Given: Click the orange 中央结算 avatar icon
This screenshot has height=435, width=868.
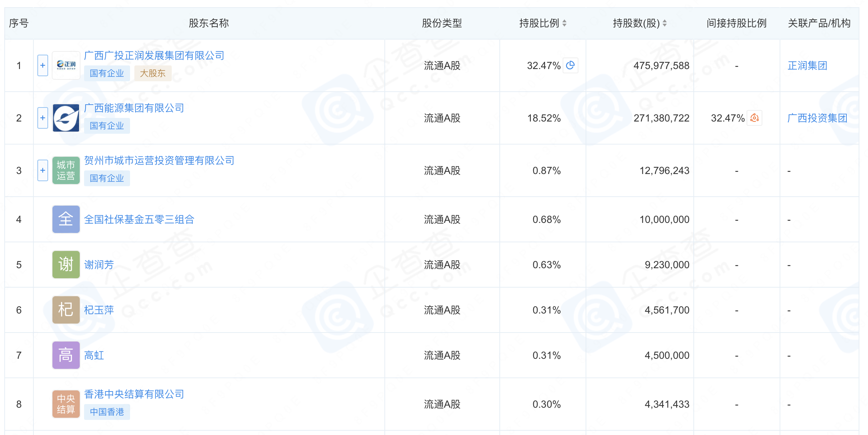Looking at the screenshot, I should coord(66,404).
